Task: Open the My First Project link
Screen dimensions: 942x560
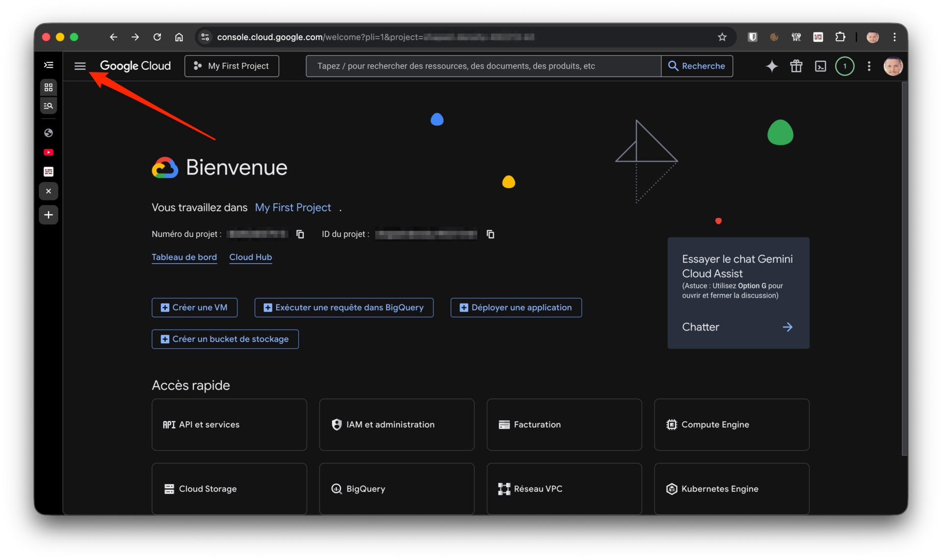Action: [x=293, y=207]
